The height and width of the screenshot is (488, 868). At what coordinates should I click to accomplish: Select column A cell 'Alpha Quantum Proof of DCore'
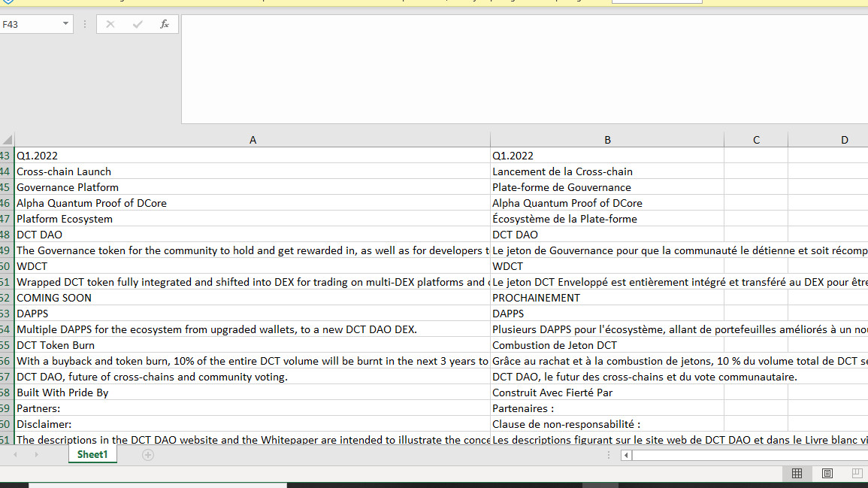(253, 203)
